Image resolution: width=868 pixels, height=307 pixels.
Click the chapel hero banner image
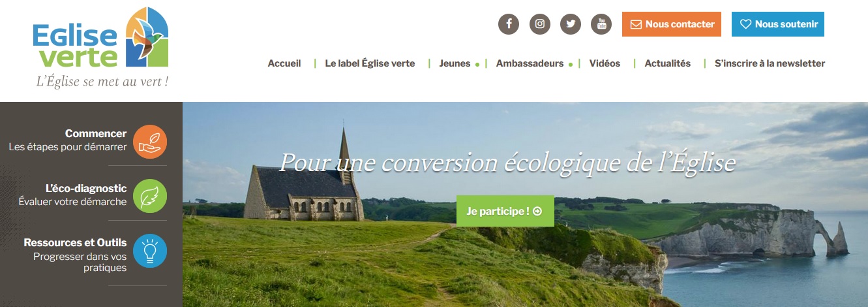(x=525, y=204)
